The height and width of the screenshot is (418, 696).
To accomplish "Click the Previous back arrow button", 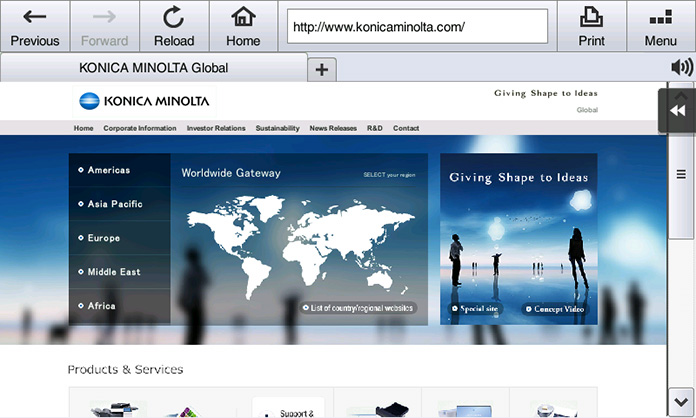I will 34,26.
